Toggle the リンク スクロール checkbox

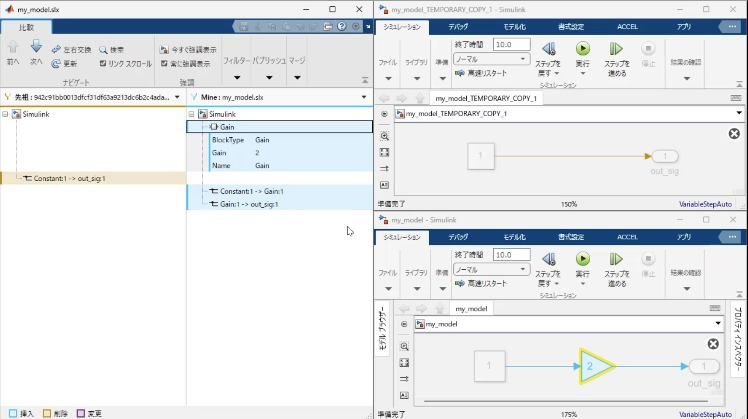103,63
